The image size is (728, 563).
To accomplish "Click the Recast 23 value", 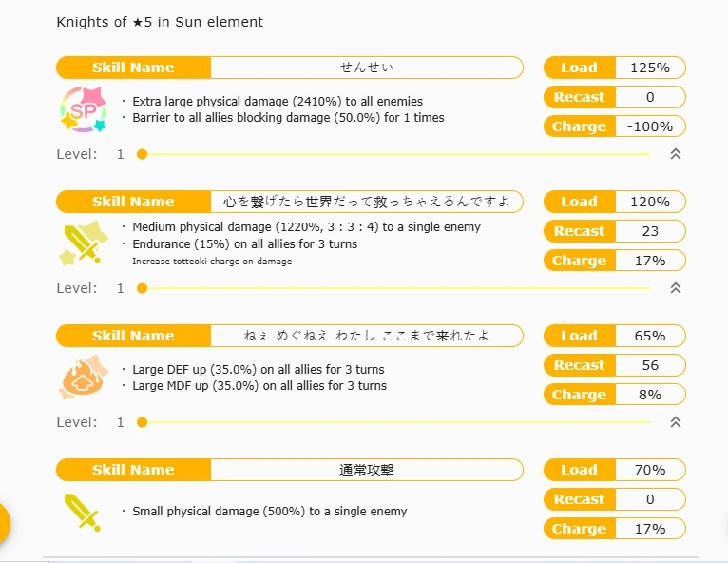I will click(x=650, y=231).
